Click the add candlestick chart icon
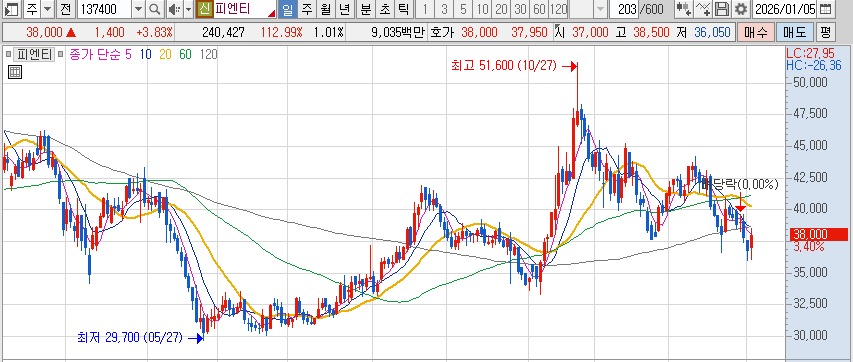The height and width of the screenshot is (362, 853). (x=684, y=9)
